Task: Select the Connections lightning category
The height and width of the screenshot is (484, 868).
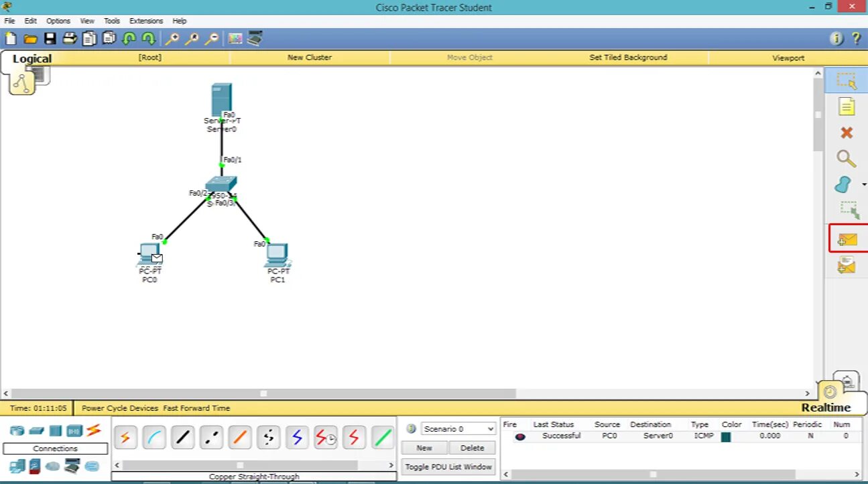Action: [93, 430]
